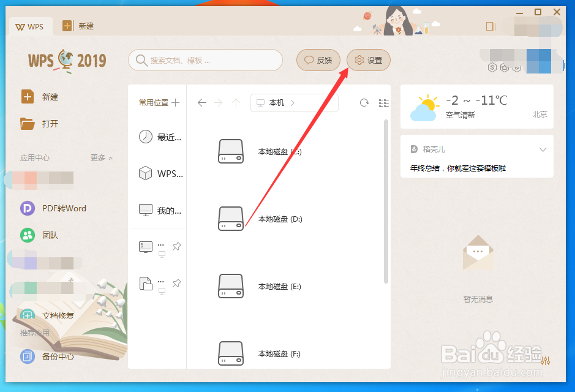Click the hexagon S badge icon
Viewport: 575px width, 392px height.
[492, 67]
